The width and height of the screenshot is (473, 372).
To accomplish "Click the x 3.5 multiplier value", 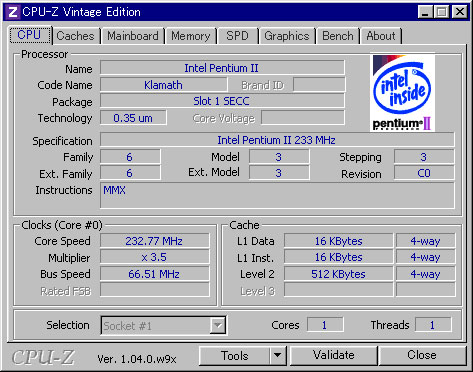I will pyautogui.click(x=154, y=257).
